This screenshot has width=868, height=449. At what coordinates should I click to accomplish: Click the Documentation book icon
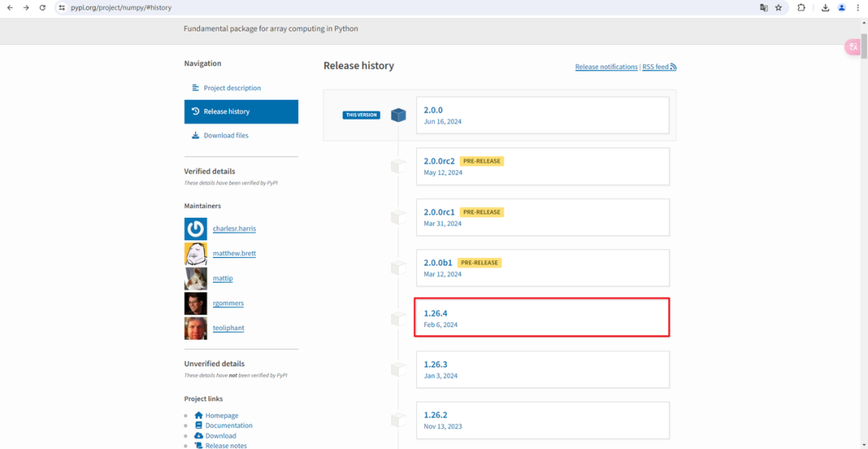pos(199,425)
